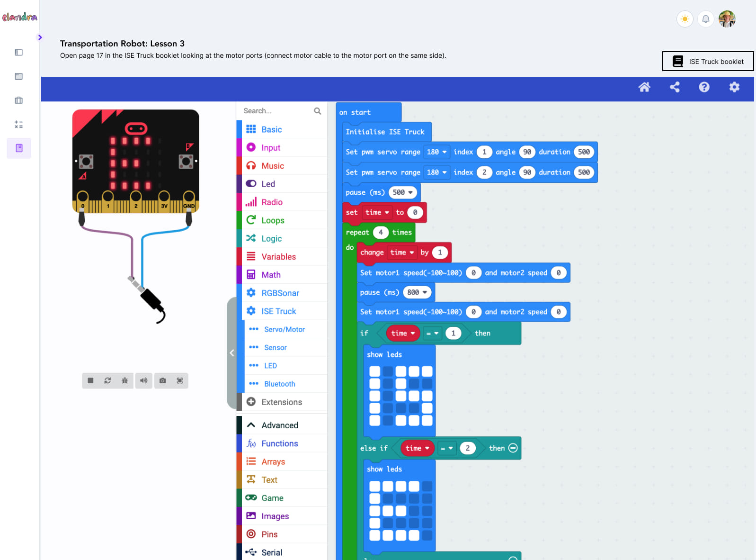756x560 pixels.
Task: Restart the simulator
Action: [x=108, y=381]
